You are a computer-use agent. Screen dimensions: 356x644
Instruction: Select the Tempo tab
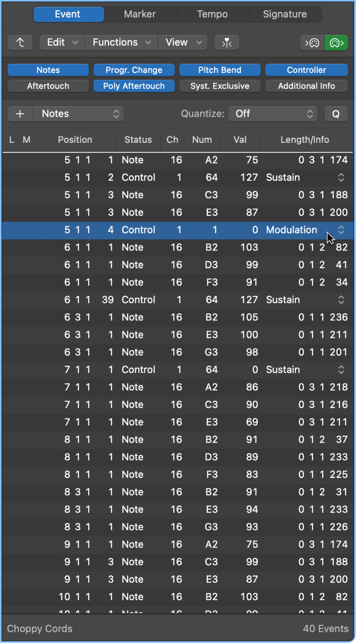pyautogui.click(x=212, y=14)
